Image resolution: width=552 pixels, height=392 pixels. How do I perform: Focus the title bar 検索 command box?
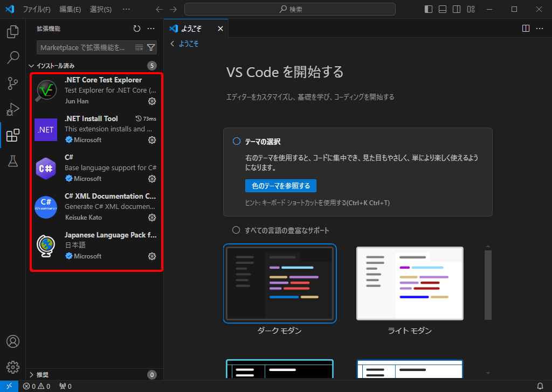[290, 9]
